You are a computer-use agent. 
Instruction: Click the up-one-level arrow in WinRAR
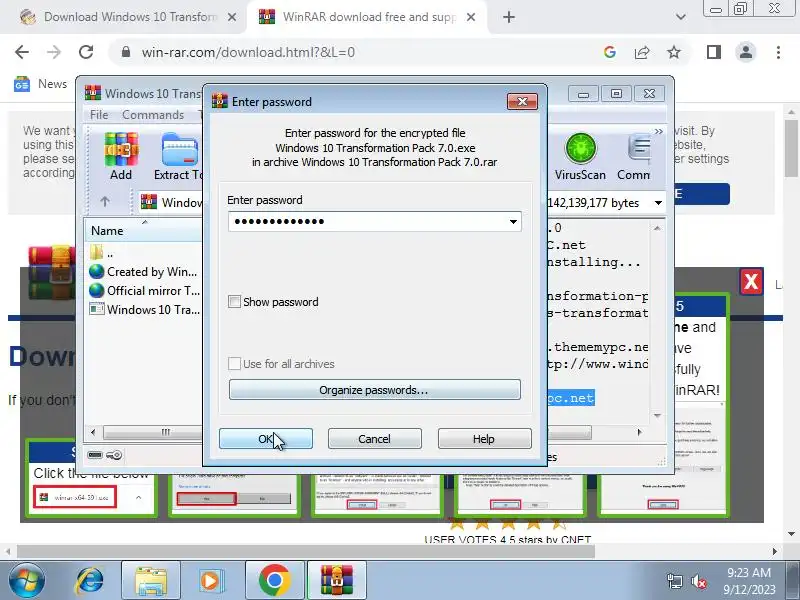105,202
